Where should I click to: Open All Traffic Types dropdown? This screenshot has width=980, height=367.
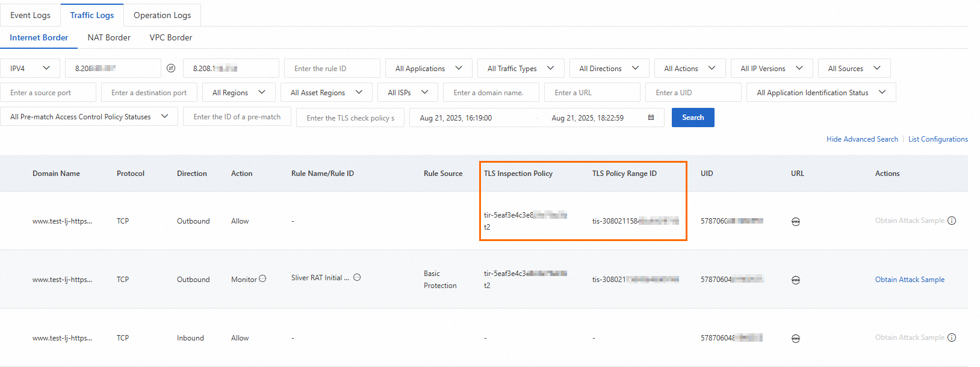pos(521,68)
